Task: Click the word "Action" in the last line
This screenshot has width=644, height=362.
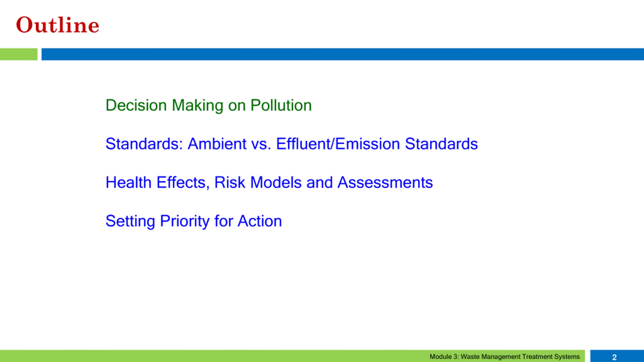Action: pyautogui.click(x=260, y=221)
